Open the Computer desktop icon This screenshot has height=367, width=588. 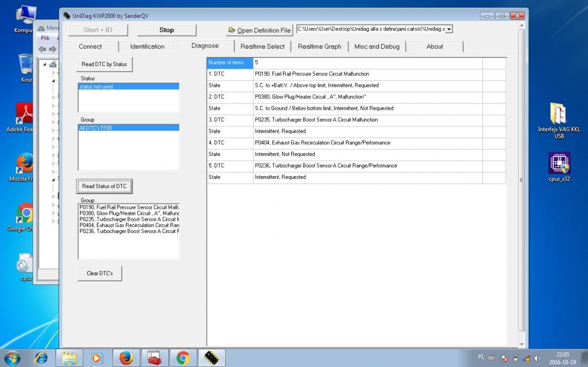[x=26, y=20]
